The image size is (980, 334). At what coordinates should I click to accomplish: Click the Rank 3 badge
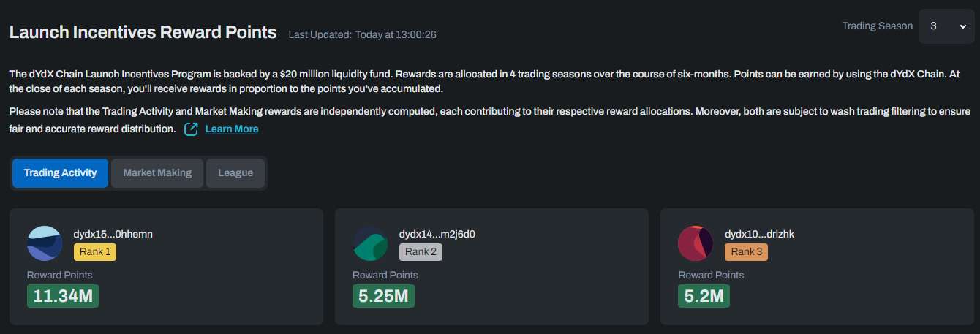pos(746,252)
